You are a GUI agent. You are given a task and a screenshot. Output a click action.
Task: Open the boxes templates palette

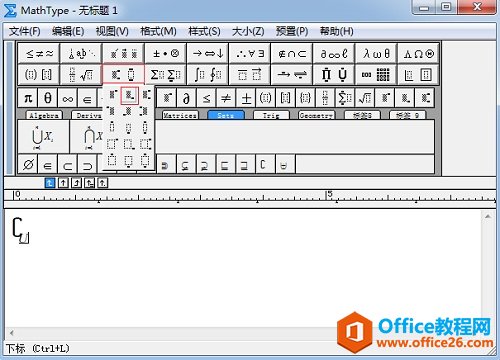pos(418,74)
